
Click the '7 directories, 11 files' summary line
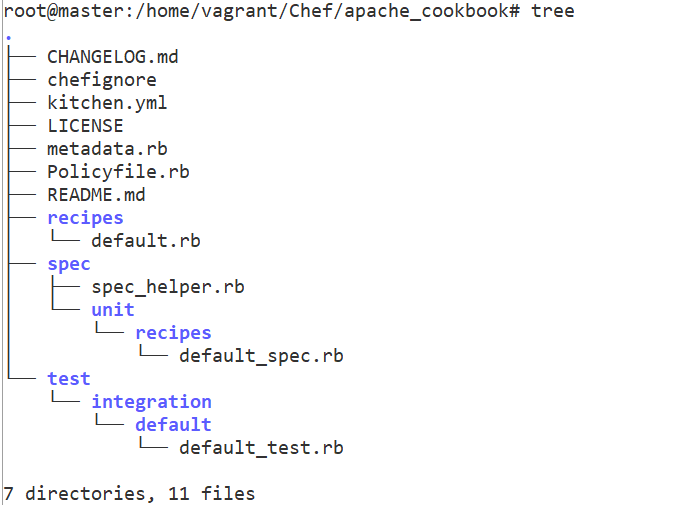click(129, 494)
